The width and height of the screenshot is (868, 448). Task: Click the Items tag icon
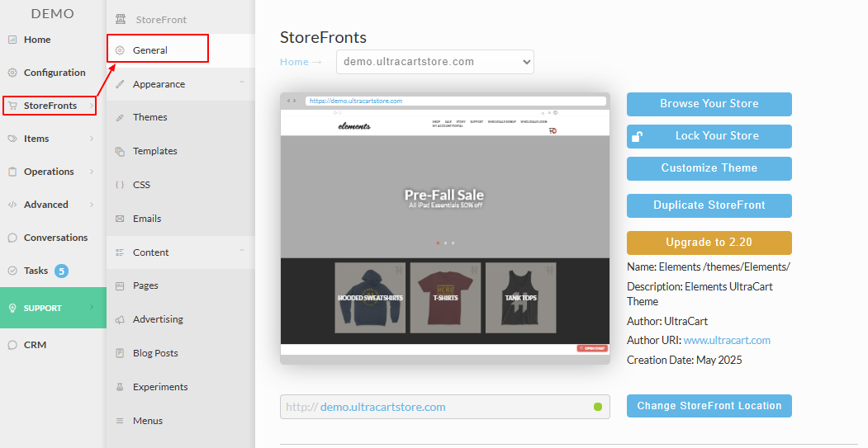click(12, 139)
